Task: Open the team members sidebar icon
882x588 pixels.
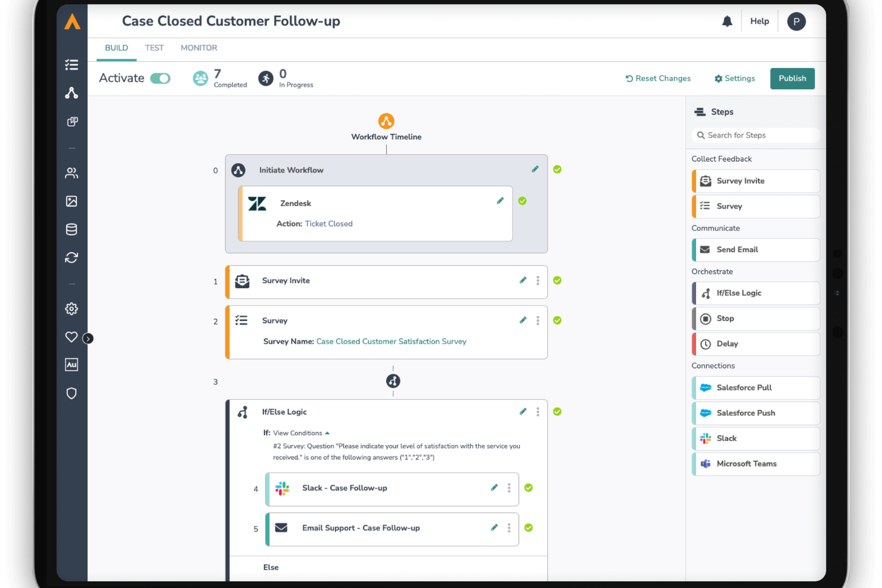Action: tap(72, 173)
